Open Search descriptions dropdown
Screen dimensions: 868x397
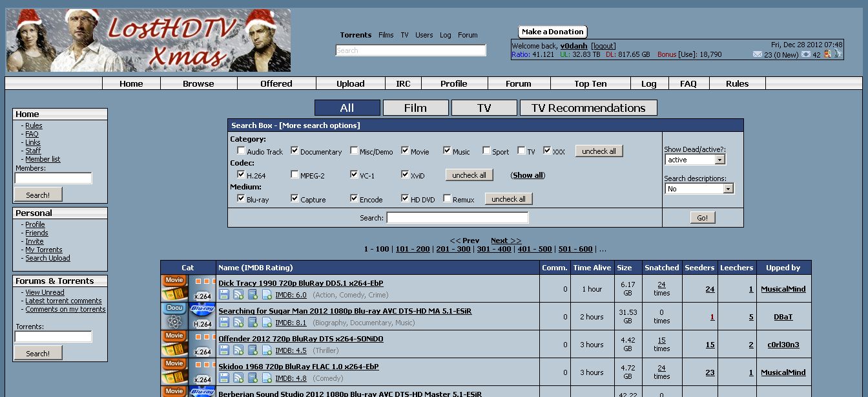pyautogui.click(x=699, y=189)
